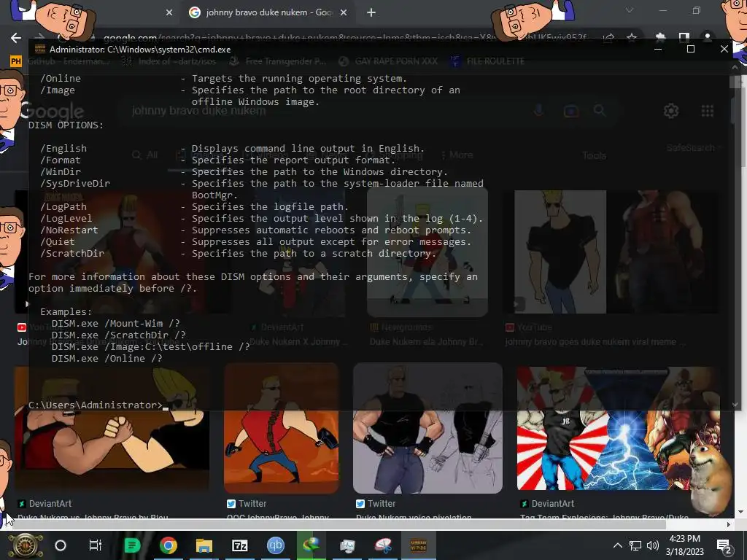Open the green chat-bubble app on taskbar
Image resolution: width=747 pixels, height=560 pixels.
point(132,545)
